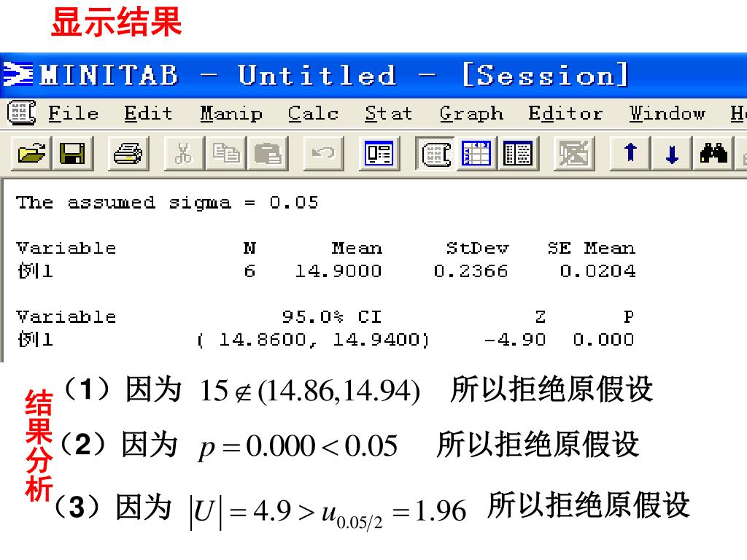Click the Session Window scroll icon in the toolbar
This screenshot has width=747, height=560.
436,153
